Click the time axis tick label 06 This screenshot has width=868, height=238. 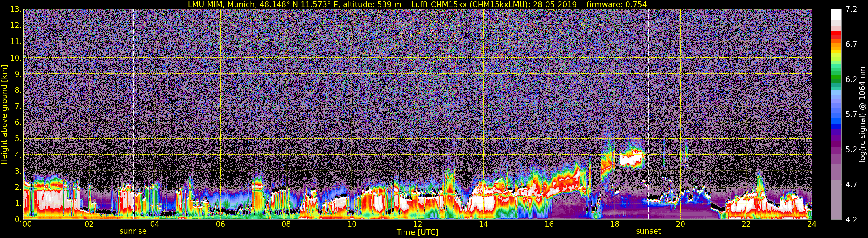click(x=220, y=224)
